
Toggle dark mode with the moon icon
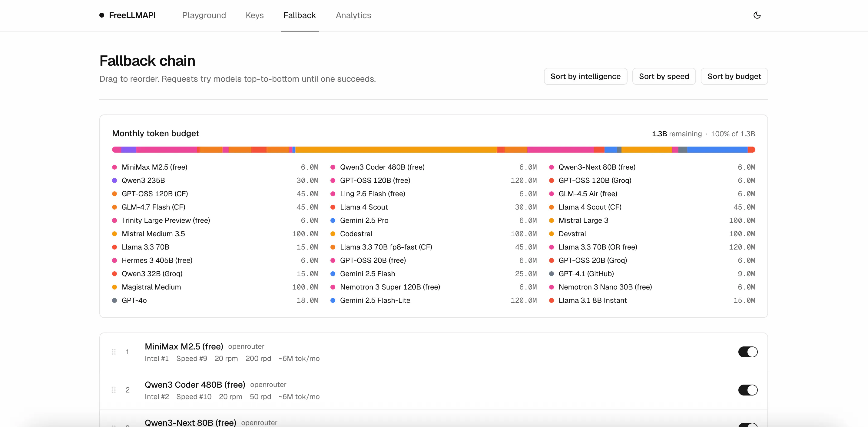[x=757, y=15]
